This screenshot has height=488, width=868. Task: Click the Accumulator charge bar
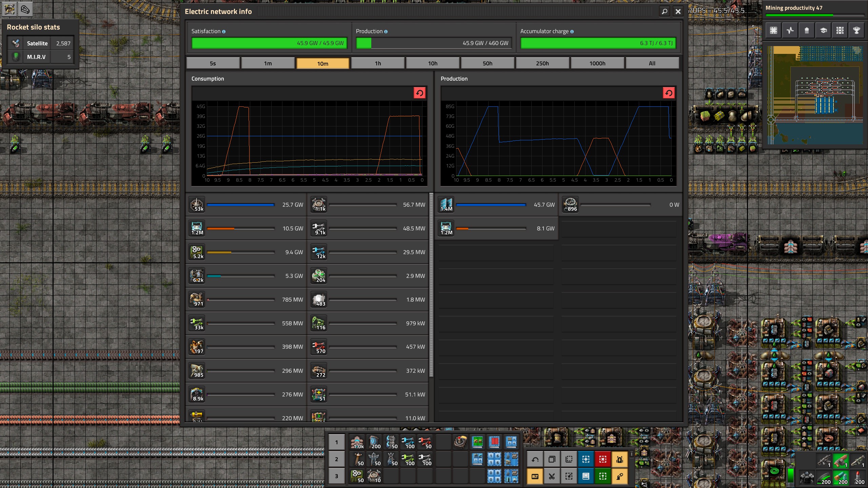click(x=598, y=43)
